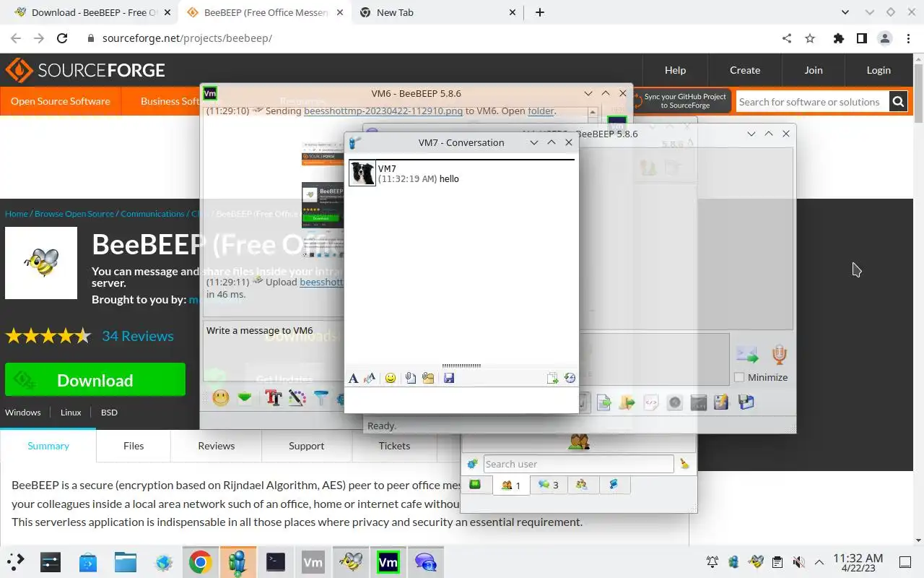Image resolution: width=924 pixels, height=578 pixels.
Task: Click the blue filter funnel in VM6 toolbar
Action: 321,397
